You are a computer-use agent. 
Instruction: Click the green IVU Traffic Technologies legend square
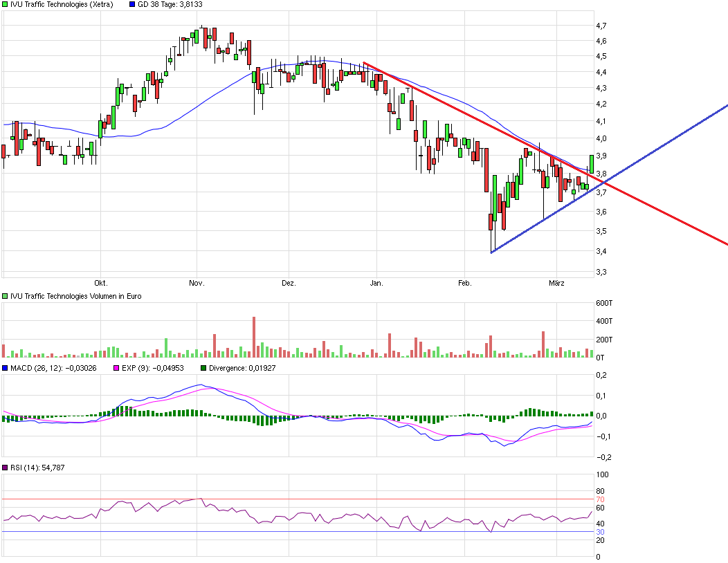click(x=6, y=4)
